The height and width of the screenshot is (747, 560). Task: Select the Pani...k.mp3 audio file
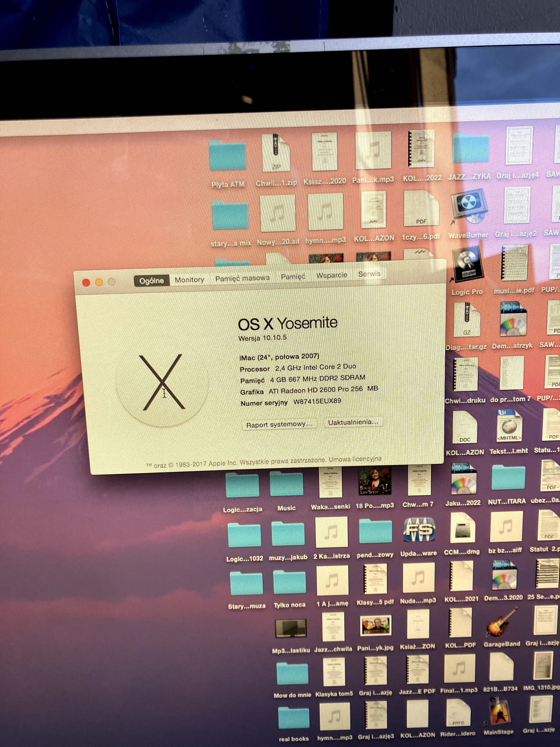(x=373, y=150)
